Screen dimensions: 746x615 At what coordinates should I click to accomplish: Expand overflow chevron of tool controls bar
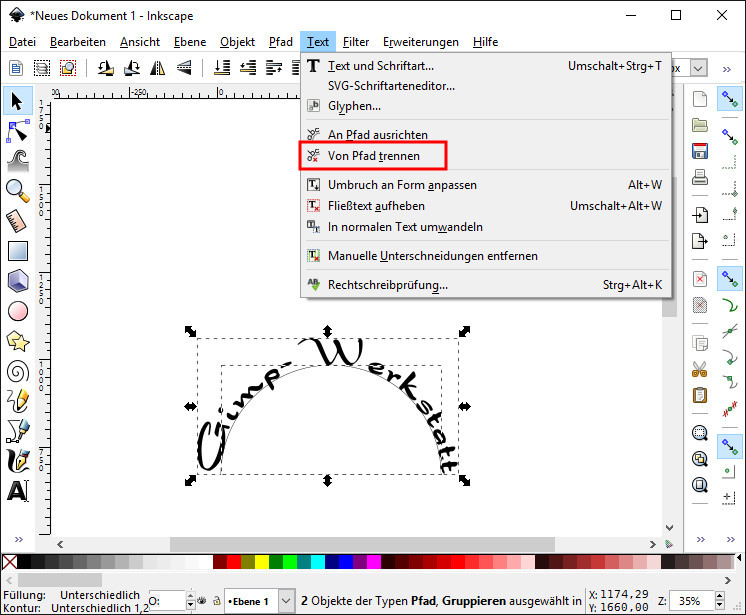point(726,69)
